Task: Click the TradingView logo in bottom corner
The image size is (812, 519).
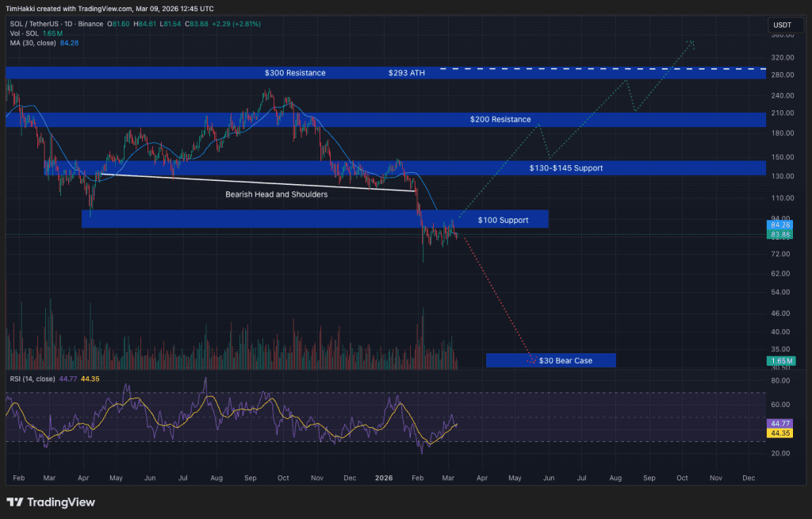Action: tap(51, 502)
